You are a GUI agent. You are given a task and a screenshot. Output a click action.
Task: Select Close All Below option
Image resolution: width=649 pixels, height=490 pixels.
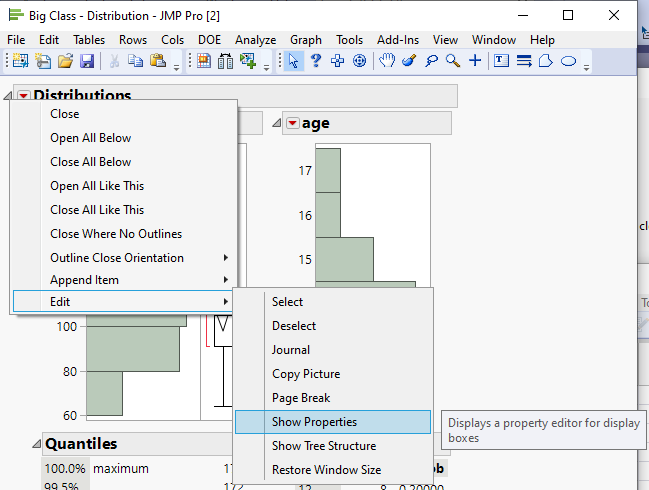coord(90,162)
